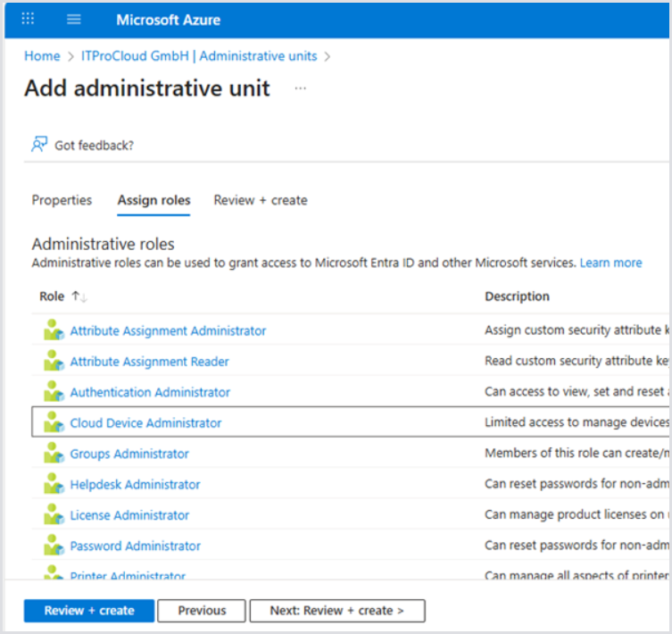Open the Cloud Device Administrator role
The width and height of the screenshot is (672, 634).
click(145, 422)
